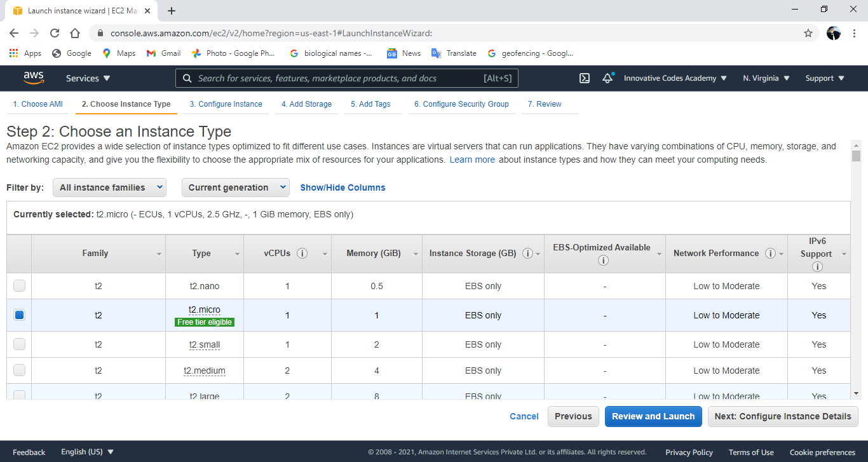Open AWS CloudShell terminal icon
The height and width of the screenshot is (462, 868).
(x=584, y=78)
